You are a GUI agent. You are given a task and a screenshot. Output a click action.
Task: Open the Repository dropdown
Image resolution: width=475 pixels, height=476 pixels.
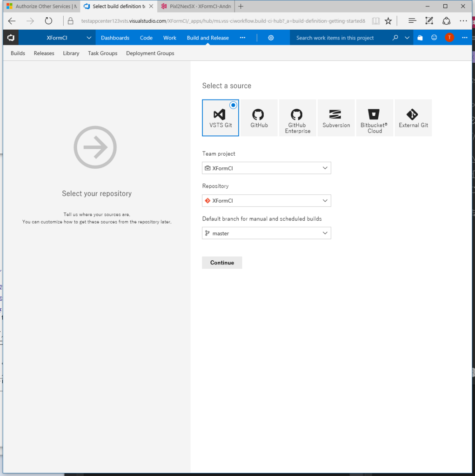point(267,201)
